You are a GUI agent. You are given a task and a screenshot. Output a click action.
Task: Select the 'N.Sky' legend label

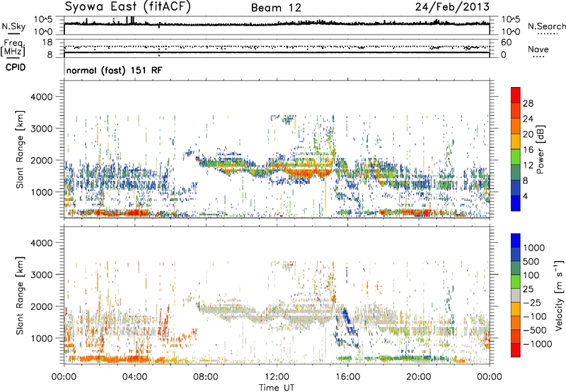click(13, 26)
